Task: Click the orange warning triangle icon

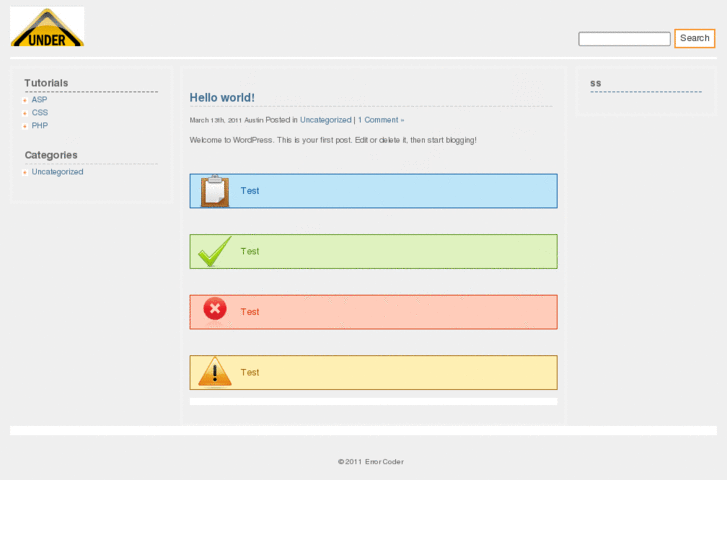Action: click(x=215, y=371)
